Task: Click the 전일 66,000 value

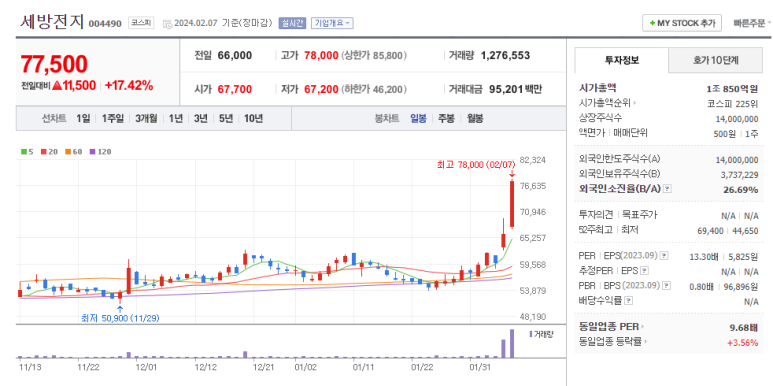Action: [235, 56]
